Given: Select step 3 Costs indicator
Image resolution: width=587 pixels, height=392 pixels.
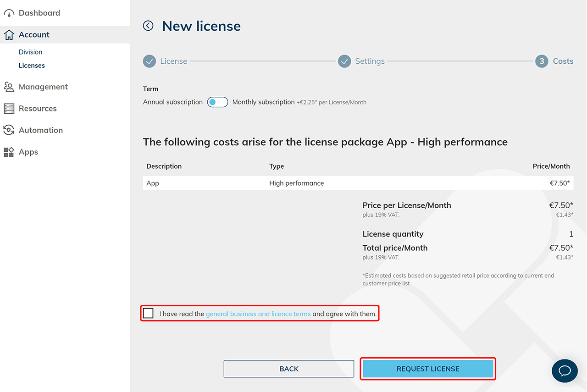Looking at the screenshot, I should point(542,61).
